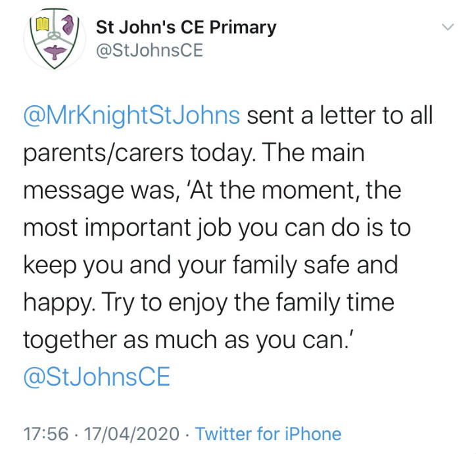Open the @StJohnsCE handle under the name
The height and width of the screenshot is (454, 476).
[x=149, y=51]
